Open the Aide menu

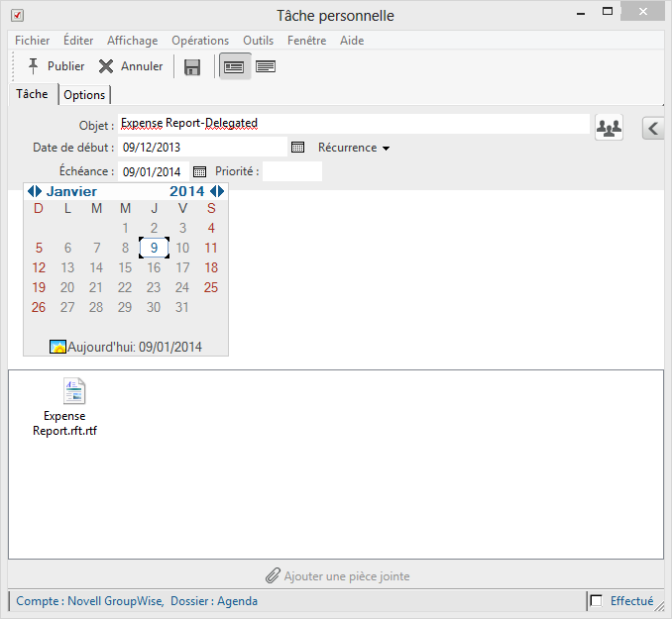click(x=352, y=41)
